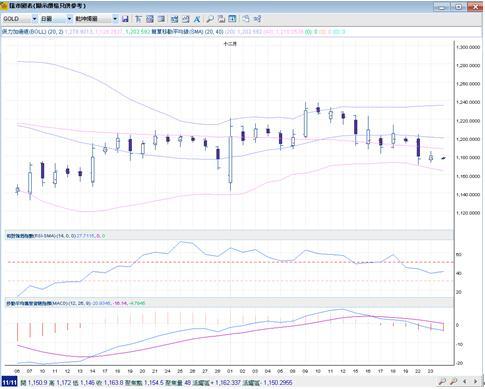
Task: Click the MACD (12, 26, 9) panel header
Action: point(229,303)
